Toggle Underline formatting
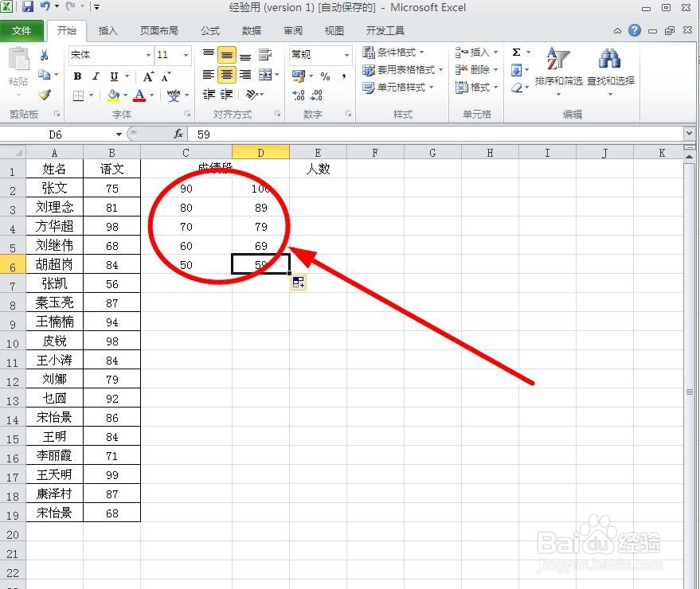Screen dimensions: 700x589 tap(115, 76)
